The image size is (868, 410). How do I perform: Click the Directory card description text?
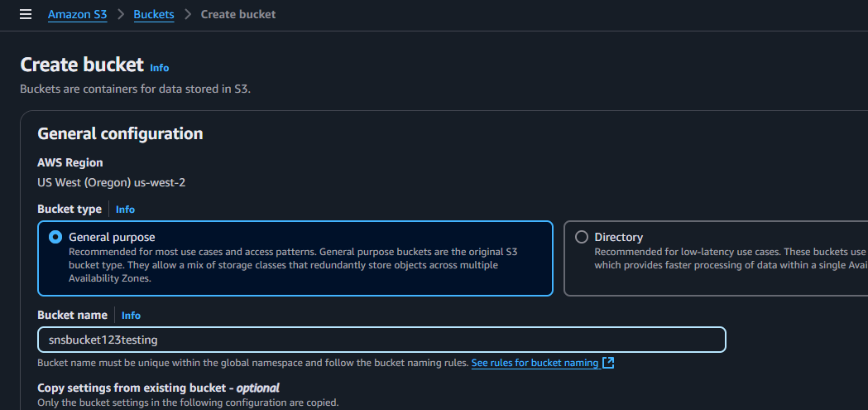tap(728, 258)
